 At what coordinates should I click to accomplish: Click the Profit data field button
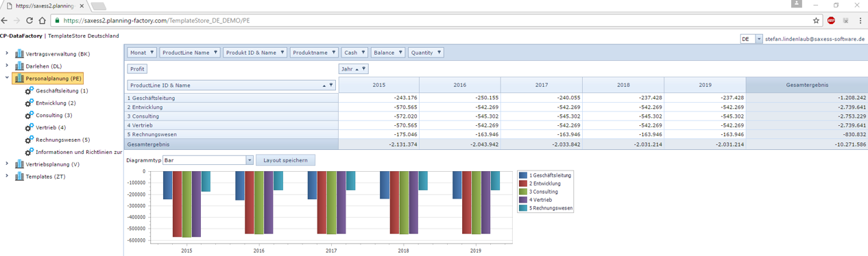137,69
